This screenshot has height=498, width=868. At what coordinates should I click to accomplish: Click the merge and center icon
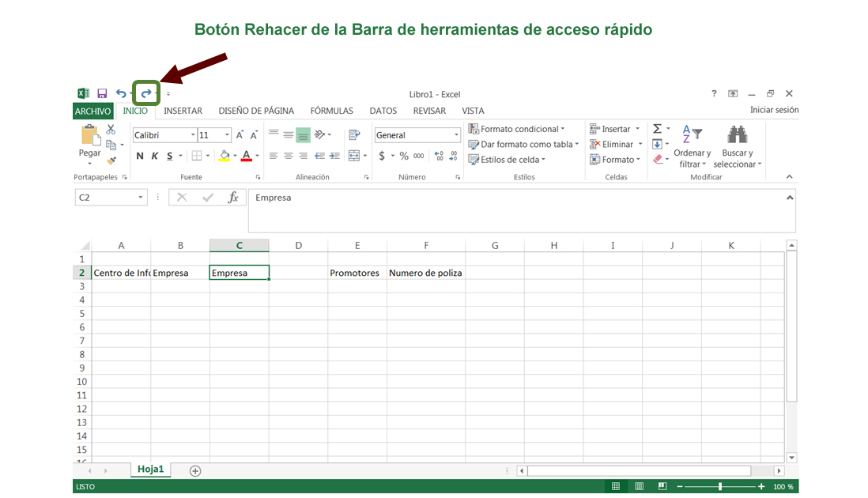coord(354,156)
